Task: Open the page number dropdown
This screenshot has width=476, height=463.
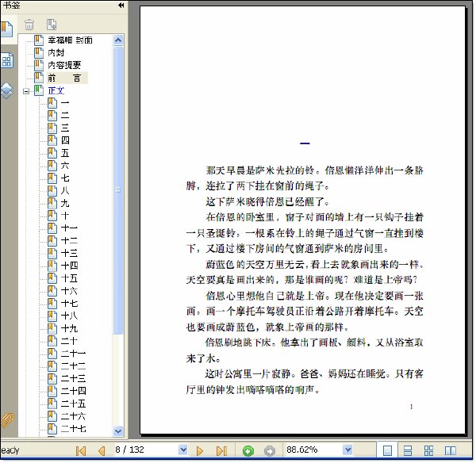Action: pyautogui.click(x=183, y=450)
